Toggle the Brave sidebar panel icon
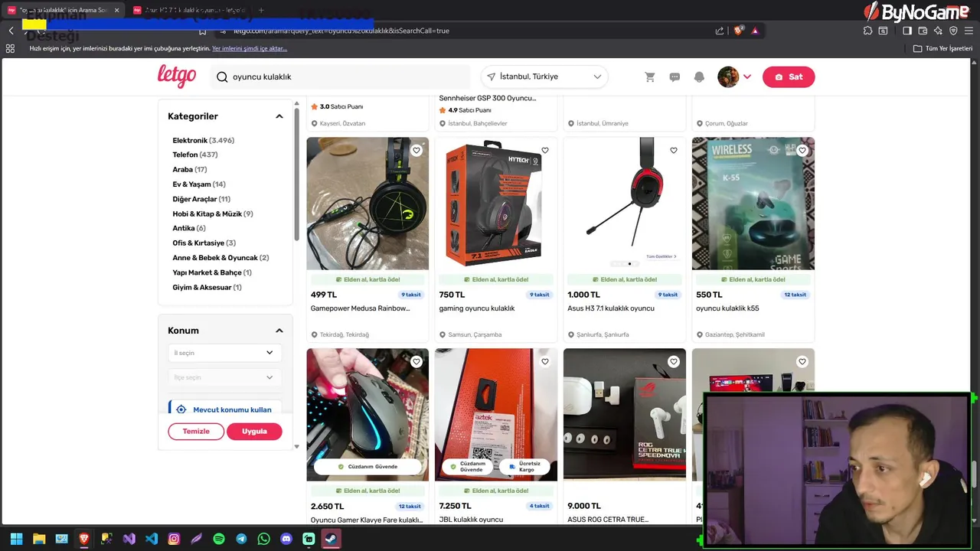Viewport: 980px width, 551px height. [x=907, y=31]
